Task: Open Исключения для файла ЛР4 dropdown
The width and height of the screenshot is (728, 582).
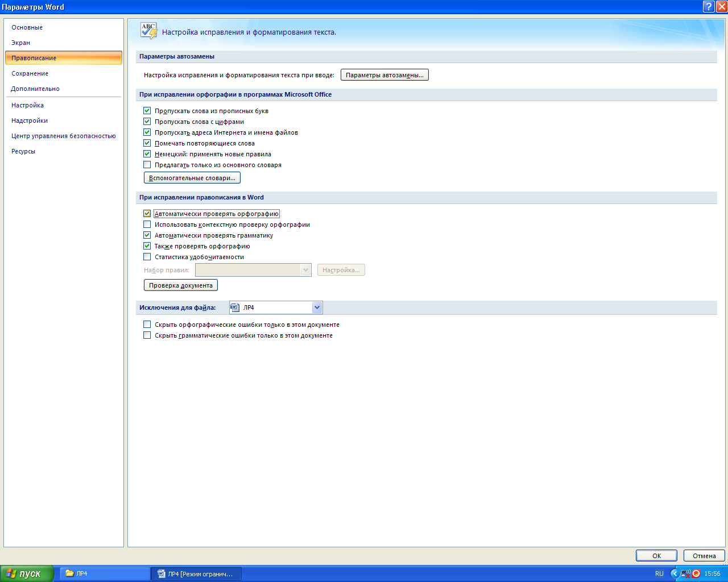Action: 276,307
